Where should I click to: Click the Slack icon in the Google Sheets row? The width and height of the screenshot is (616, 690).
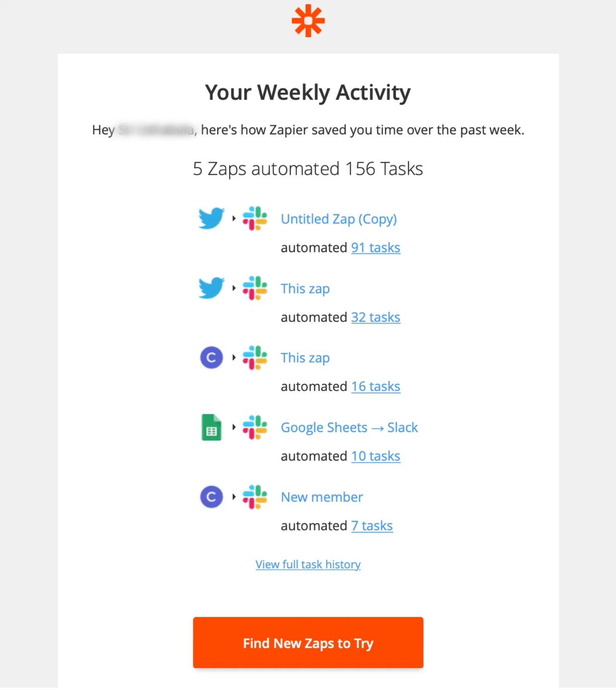pyautogui.click(x=254, y=427)
